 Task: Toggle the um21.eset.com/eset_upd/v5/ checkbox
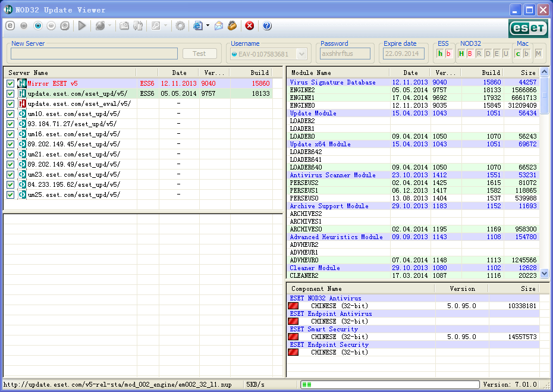10,154
